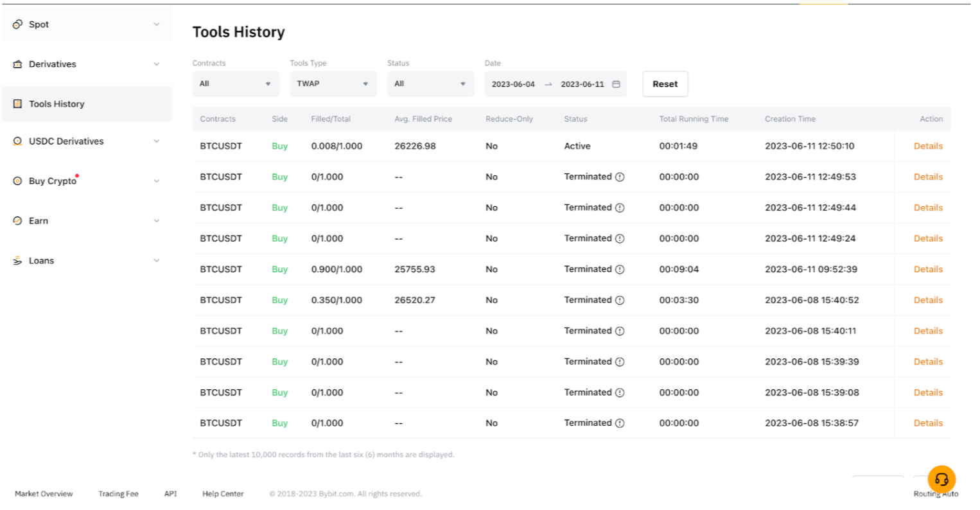Click info icon beside Terminated at 12:49:53

click(x=620, y=177)
